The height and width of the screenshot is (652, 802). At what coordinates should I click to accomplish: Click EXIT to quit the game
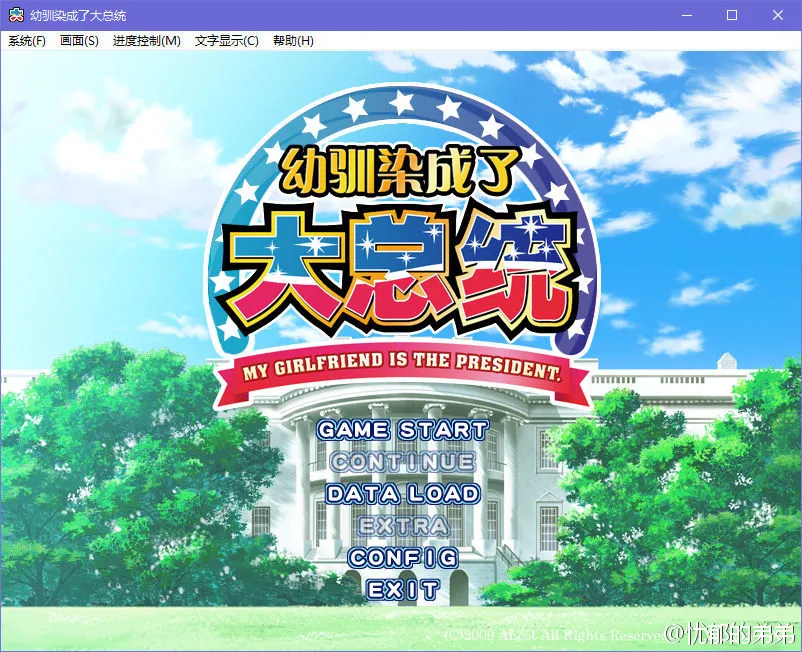tap(402, 590)
